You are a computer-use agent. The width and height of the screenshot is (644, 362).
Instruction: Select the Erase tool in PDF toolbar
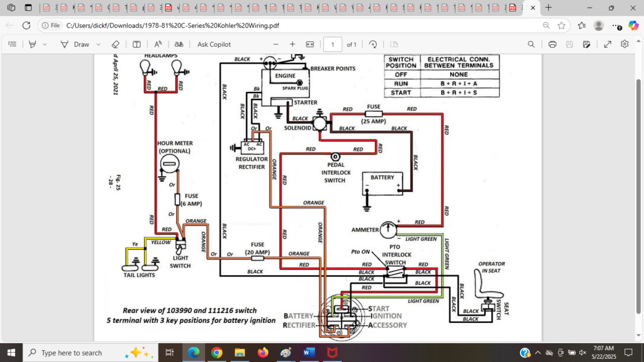tap(115, 45)
